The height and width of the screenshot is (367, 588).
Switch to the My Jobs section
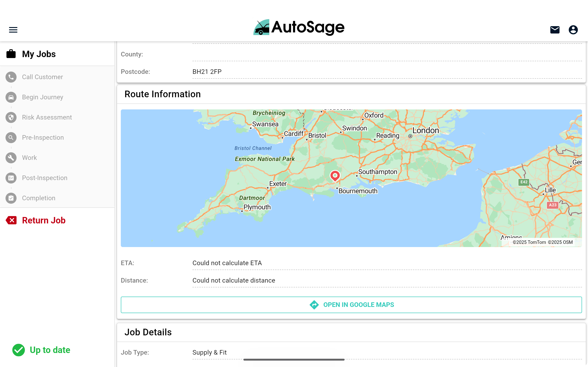(x=39, y=54)
